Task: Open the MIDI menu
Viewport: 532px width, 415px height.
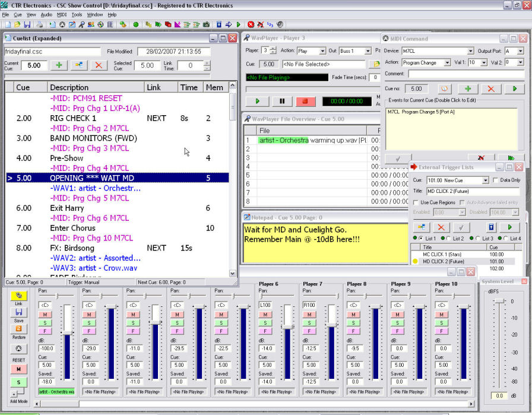Action: pyautogui.click(x=62, y=15)
